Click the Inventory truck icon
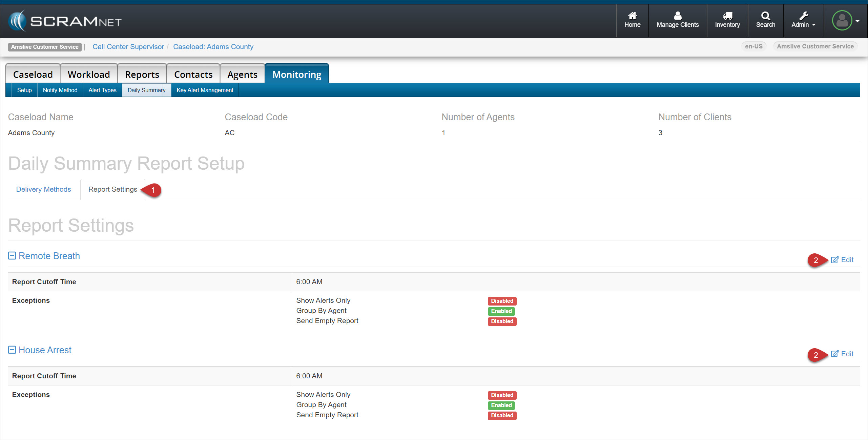The height and width of the screenshot is (440, 868). point(727,16)
